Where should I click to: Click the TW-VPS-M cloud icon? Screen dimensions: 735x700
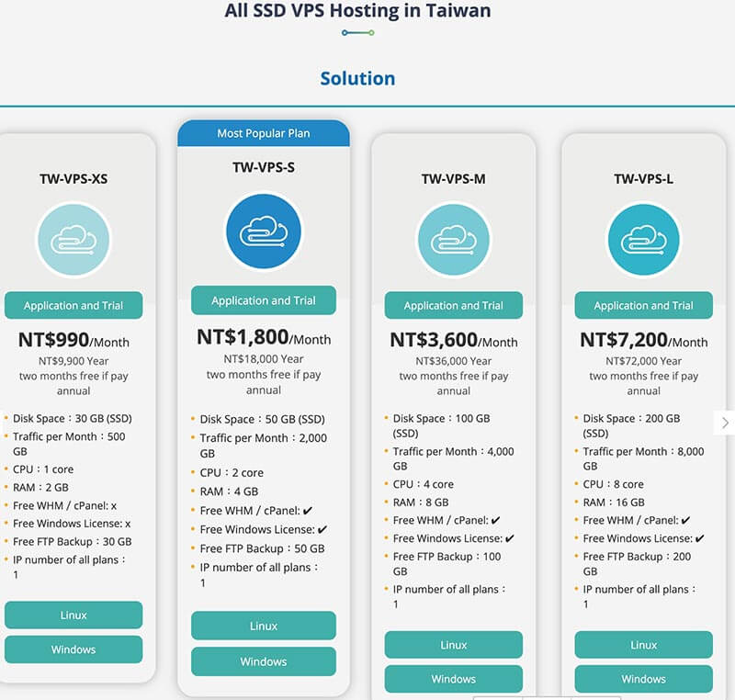(x=453, y=240)
